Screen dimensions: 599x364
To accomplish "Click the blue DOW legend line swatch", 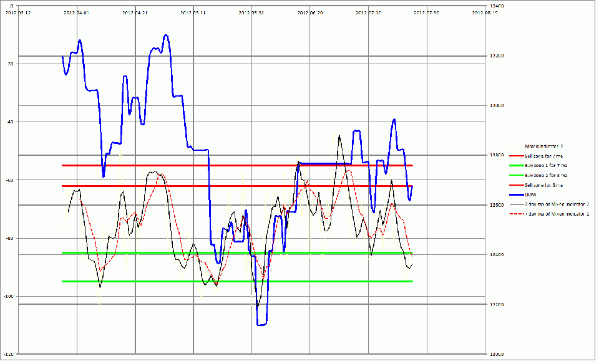I will click(516, 195).
